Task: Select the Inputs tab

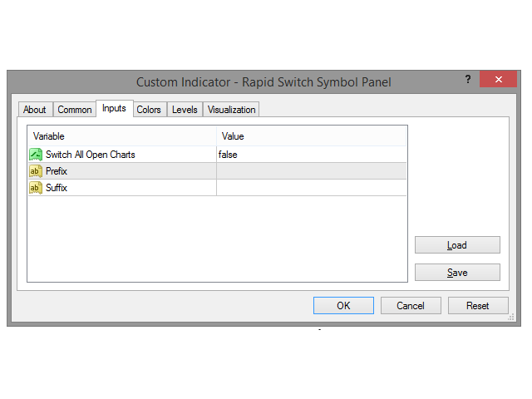Action: 115,108
